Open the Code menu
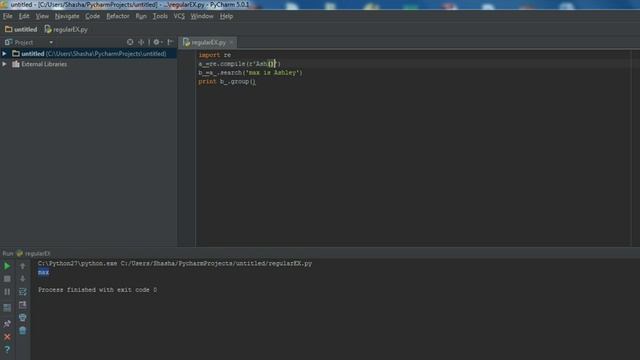This screenshot has width=640, height=360. 93,16
